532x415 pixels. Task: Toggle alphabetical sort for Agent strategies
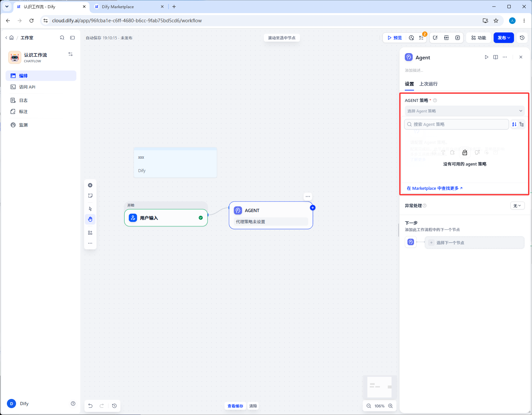click(514, 124)
